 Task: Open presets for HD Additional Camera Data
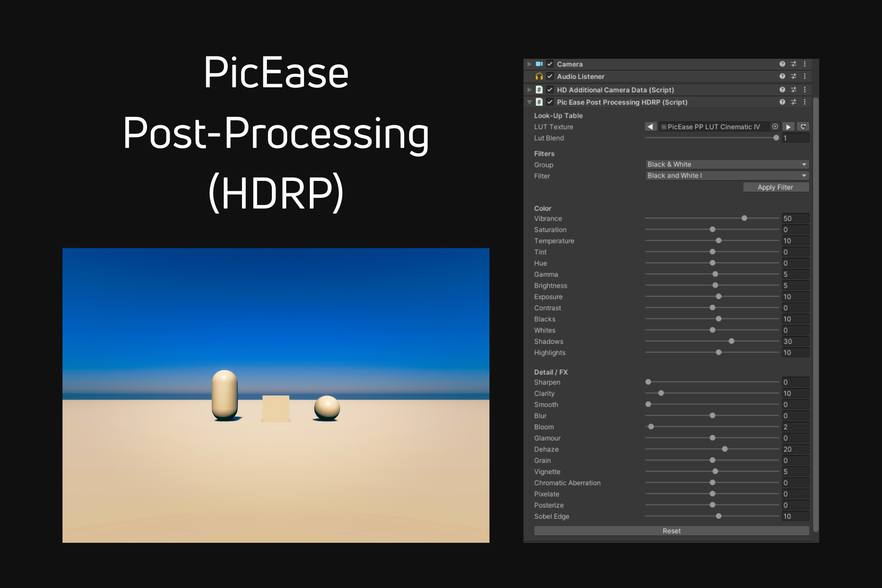click(x=793, y=90)
